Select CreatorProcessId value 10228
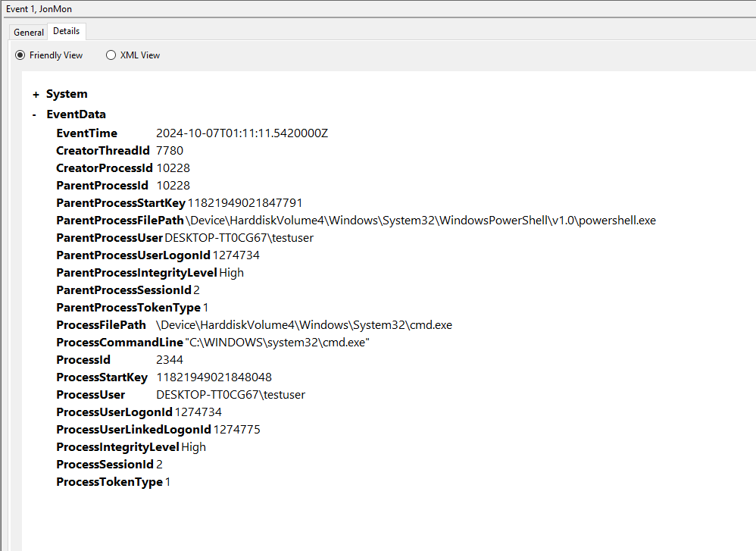This screenshot has width=756, height=551. [x=173, y=168]
